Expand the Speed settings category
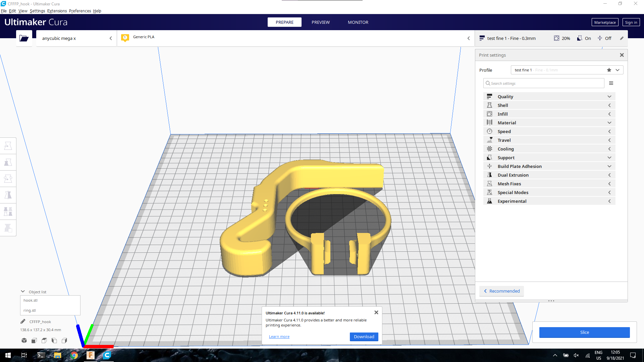 [x=549, y=131]
